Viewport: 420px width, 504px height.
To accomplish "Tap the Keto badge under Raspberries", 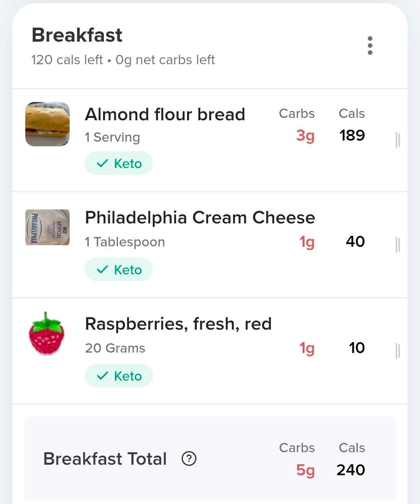I will pyautogui.click(x=119, y=376).
